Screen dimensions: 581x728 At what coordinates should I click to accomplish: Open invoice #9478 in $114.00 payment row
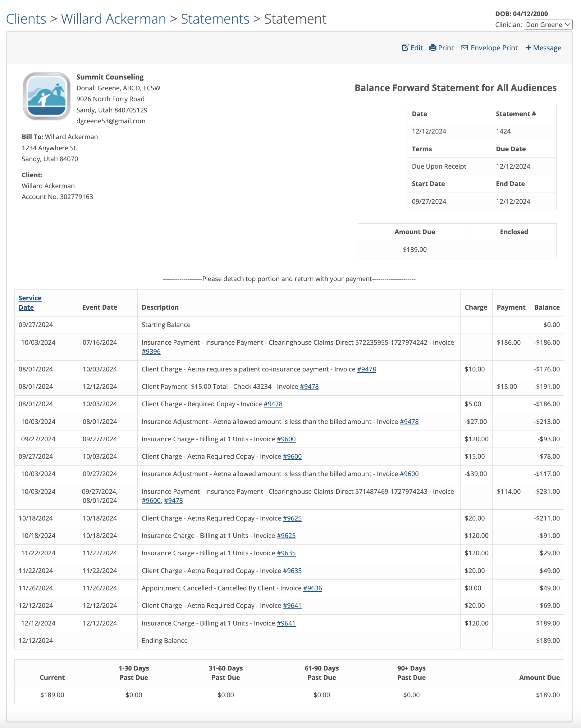[173, 500]
